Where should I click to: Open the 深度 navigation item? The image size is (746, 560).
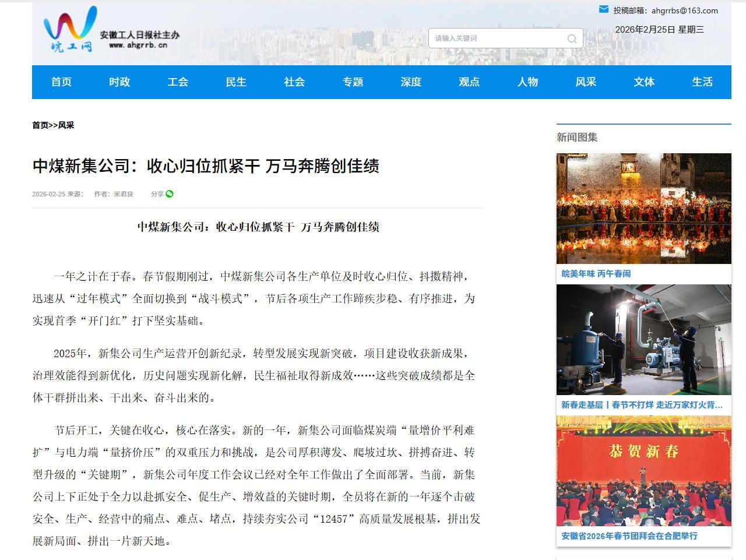click(411, 82)
